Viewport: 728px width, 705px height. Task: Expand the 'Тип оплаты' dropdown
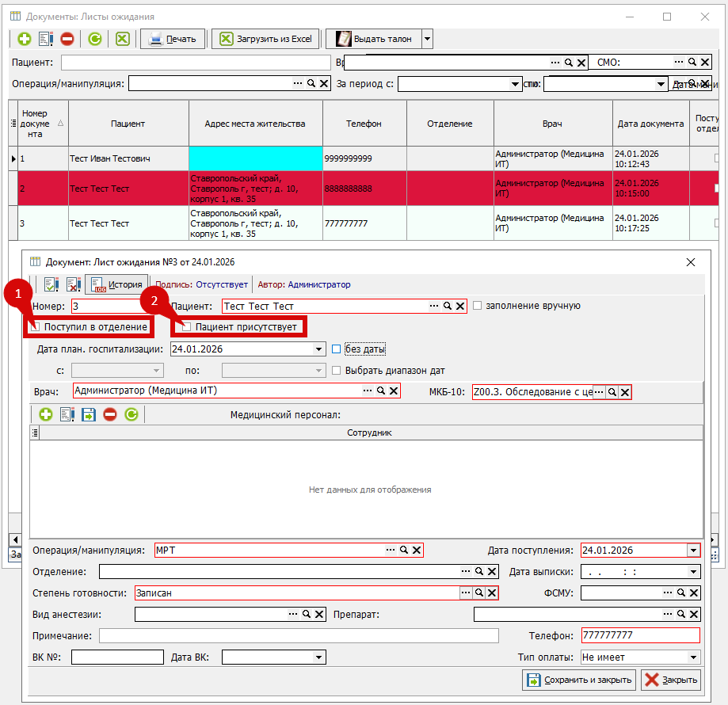(x=694, y=657)
